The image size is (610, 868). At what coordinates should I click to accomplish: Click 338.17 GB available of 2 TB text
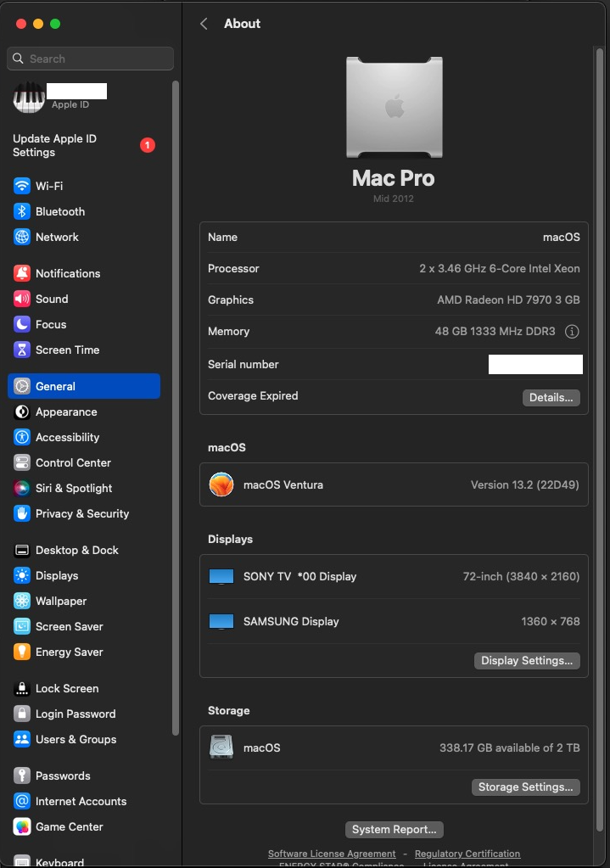(x=509, y=748)
